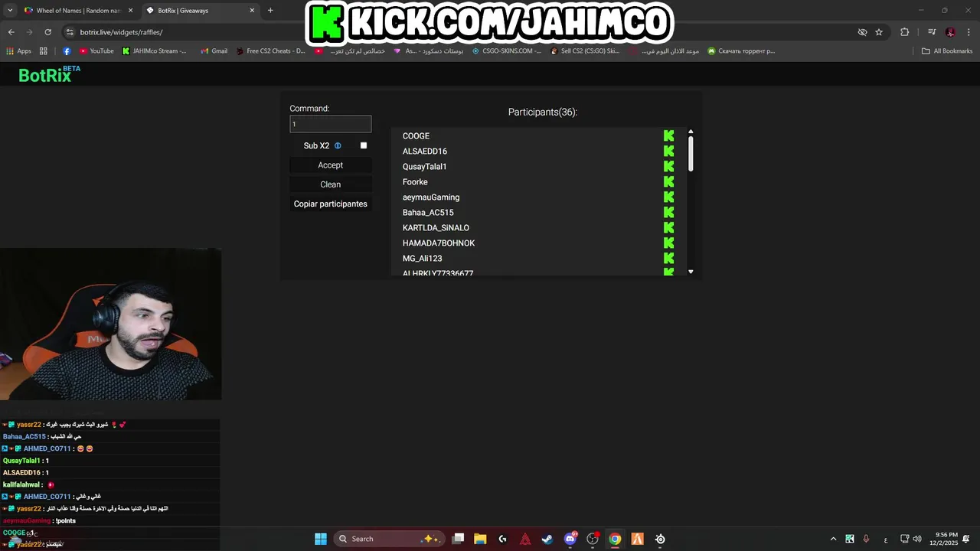This screenshot has width=980, height=551.
Task: Select HAMADA7BOHNOK in participants list
Action: tap(439, 243)
